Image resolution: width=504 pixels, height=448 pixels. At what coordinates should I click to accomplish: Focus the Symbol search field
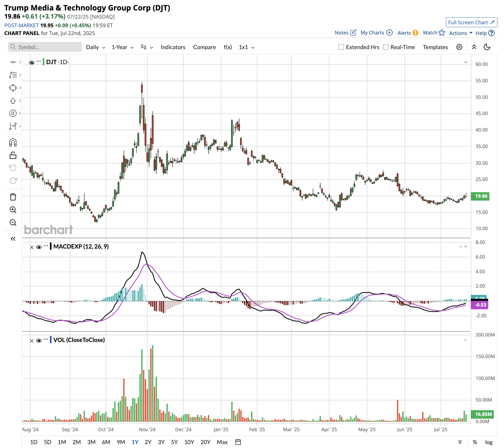(x=45, y=47)
